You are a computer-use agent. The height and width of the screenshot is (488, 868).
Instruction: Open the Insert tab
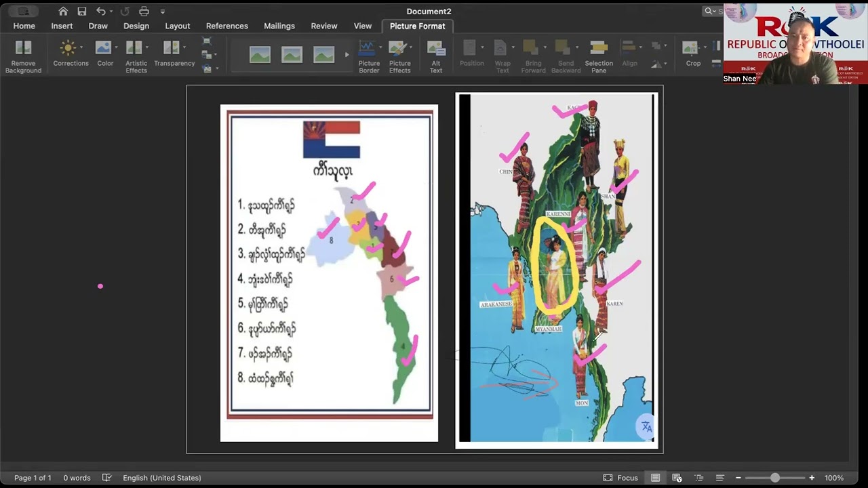[62, 26]
